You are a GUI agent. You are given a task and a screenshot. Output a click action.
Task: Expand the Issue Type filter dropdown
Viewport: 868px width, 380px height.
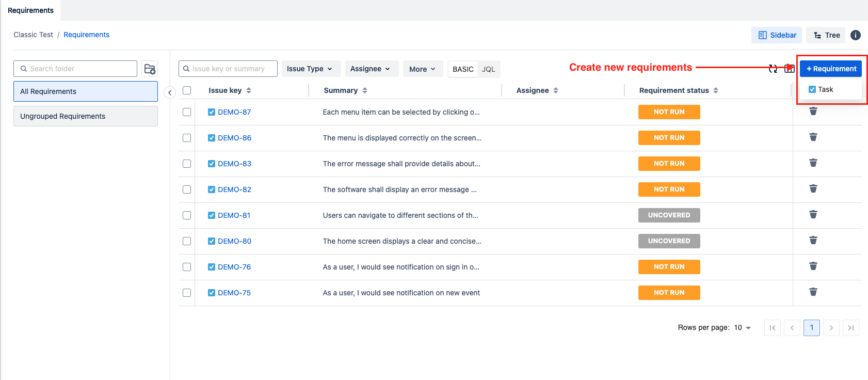(x=310, y=69)
